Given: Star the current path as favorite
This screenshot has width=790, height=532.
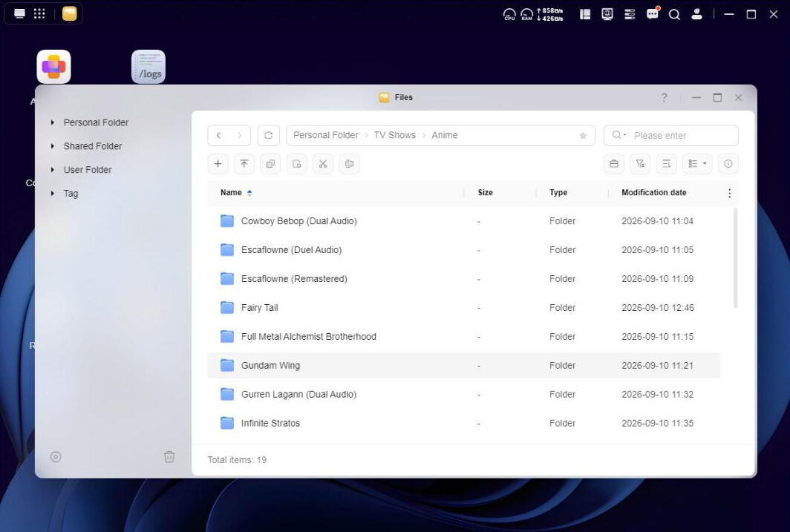Looking at the screenshot, I should click(583, 135).
